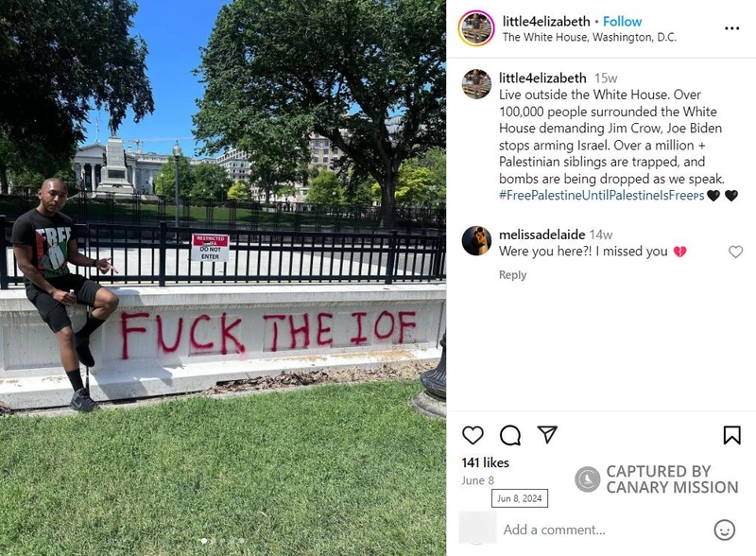756x556 pixels.
Task: Open the three-dots more options menu
Action: click(731, 28)
